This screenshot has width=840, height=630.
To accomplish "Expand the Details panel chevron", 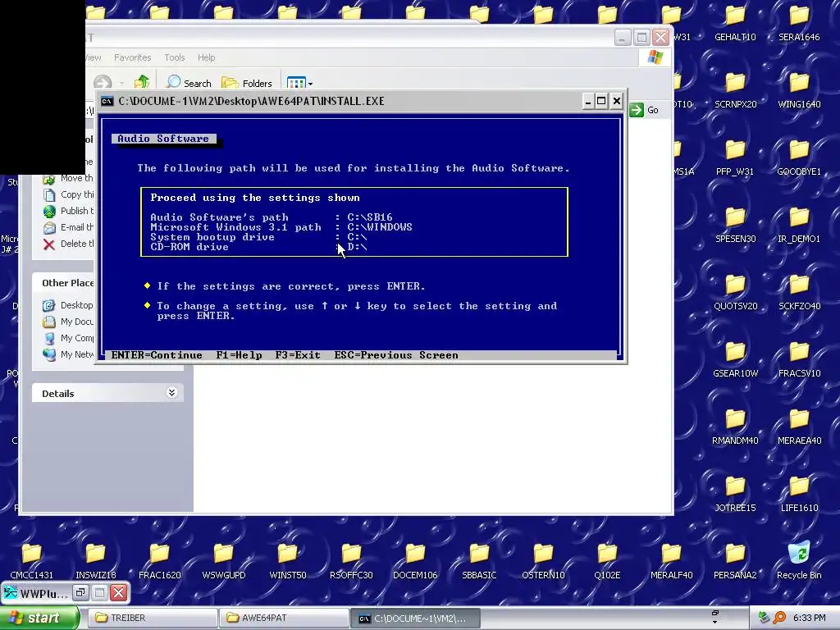I will 171,393.
